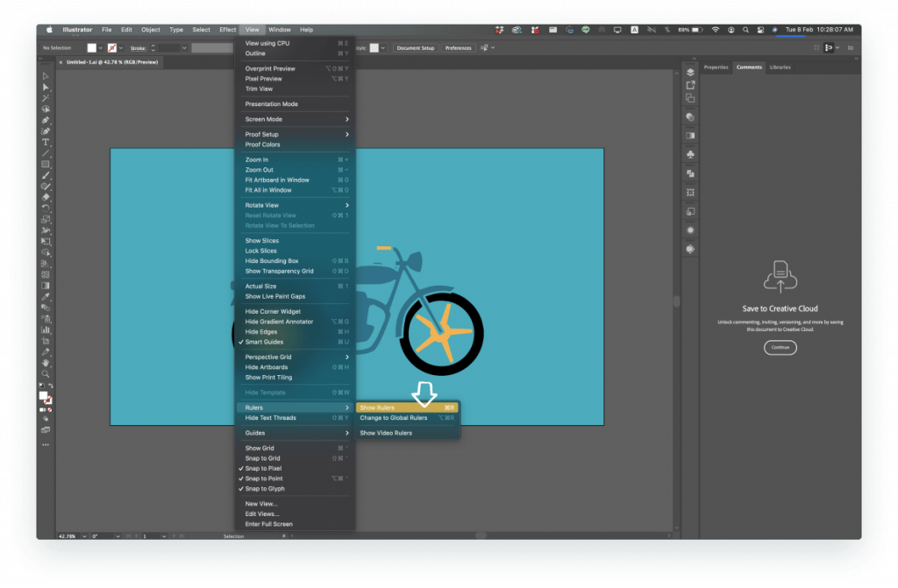
Task: Turn off Snap to Pixel
Action: point(281,468)
